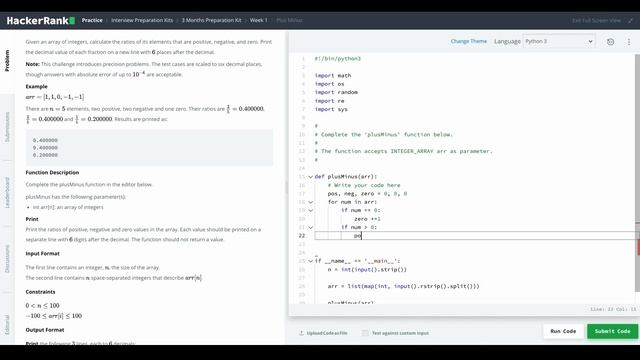
Task: Click Upload Code as File button
Action: [323, 333]
